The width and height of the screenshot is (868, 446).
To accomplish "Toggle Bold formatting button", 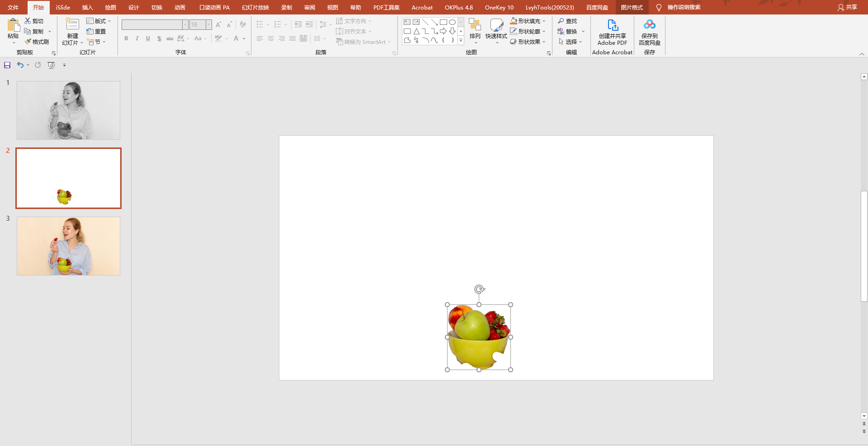I will point(126,38).
